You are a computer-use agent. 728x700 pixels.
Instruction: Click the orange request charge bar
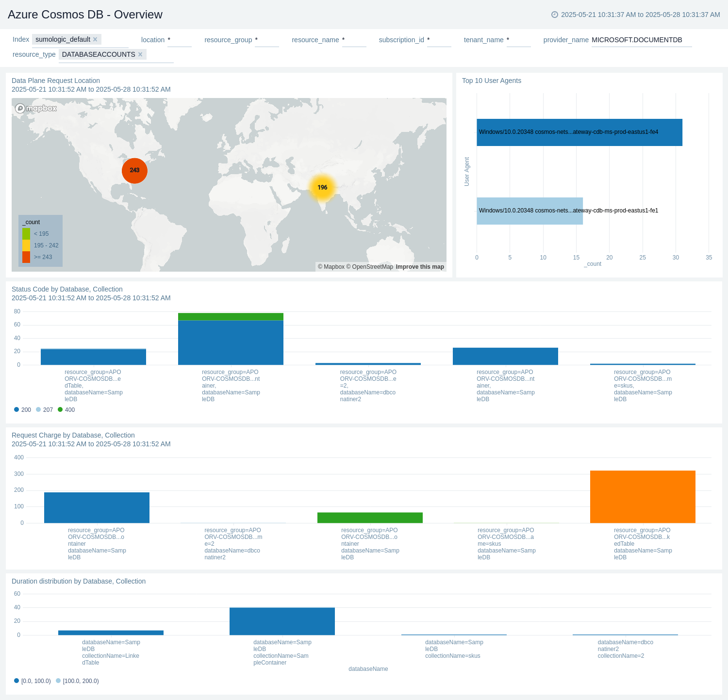[643, 497]
